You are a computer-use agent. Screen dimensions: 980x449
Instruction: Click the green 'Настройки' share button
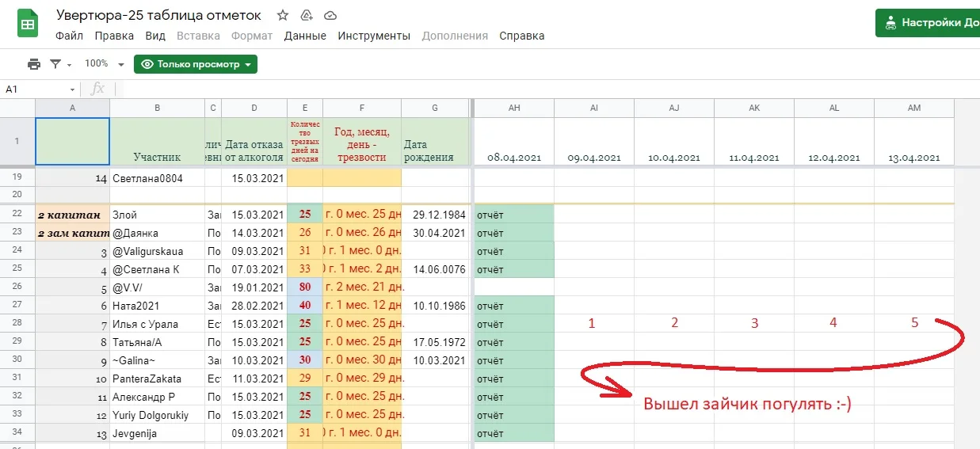(929, 23)
